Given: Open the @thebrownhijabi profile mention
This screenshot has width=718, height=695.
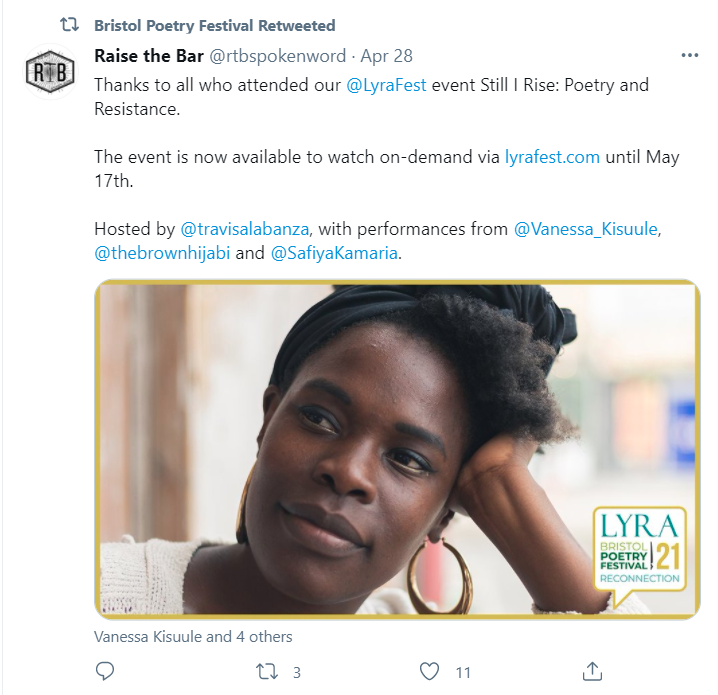Looking at the screenshot, I should [x=162, y=253].
